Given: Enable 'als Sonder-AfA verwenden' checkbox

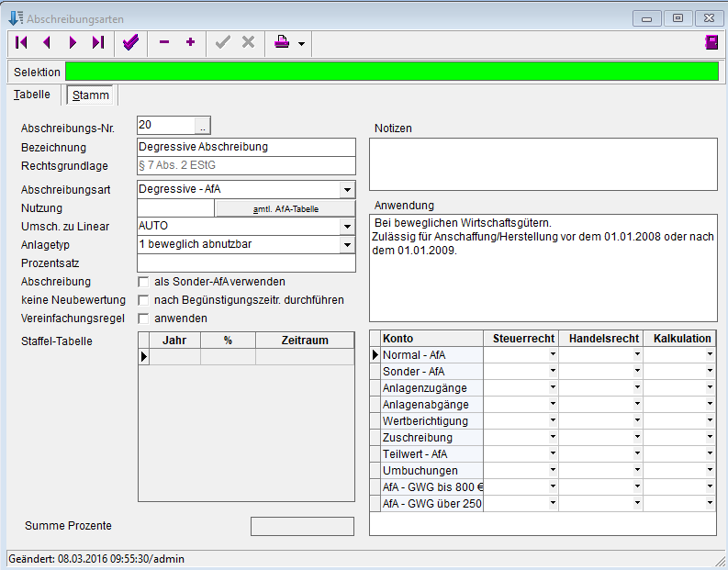Looking at the screenshot, I should pyautogui.click(x=143, y=282).
